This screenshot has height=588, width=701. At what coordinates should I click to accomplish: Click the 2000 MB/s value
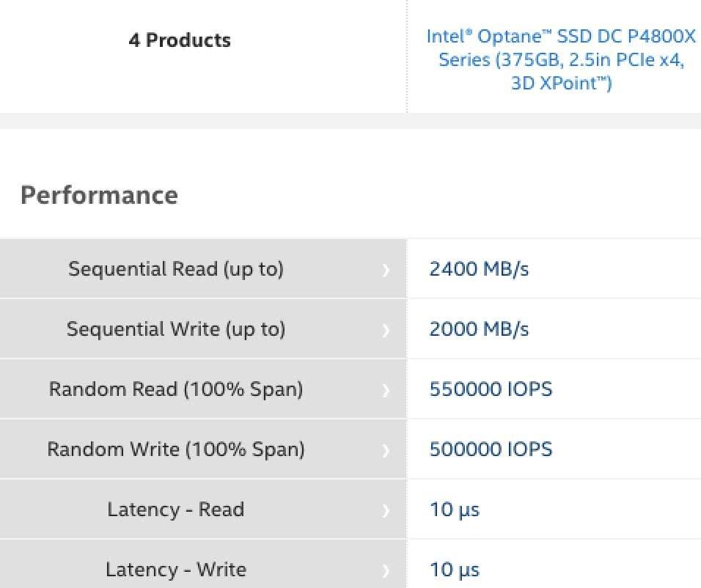coord(479,329)
